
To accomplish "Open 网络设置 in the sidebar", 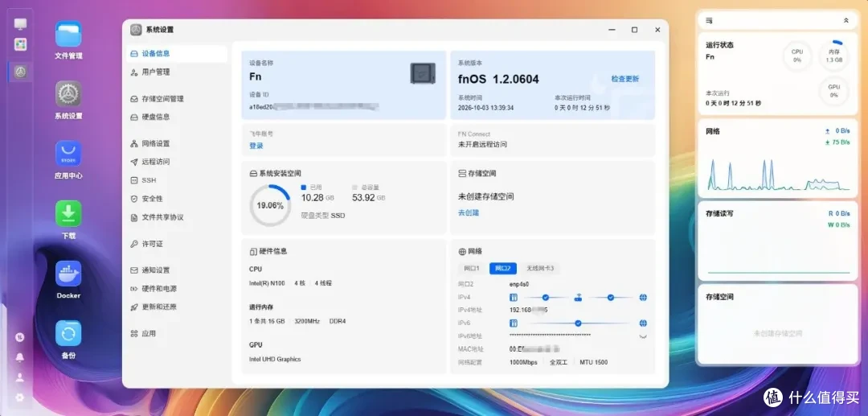I will point(177,143).
